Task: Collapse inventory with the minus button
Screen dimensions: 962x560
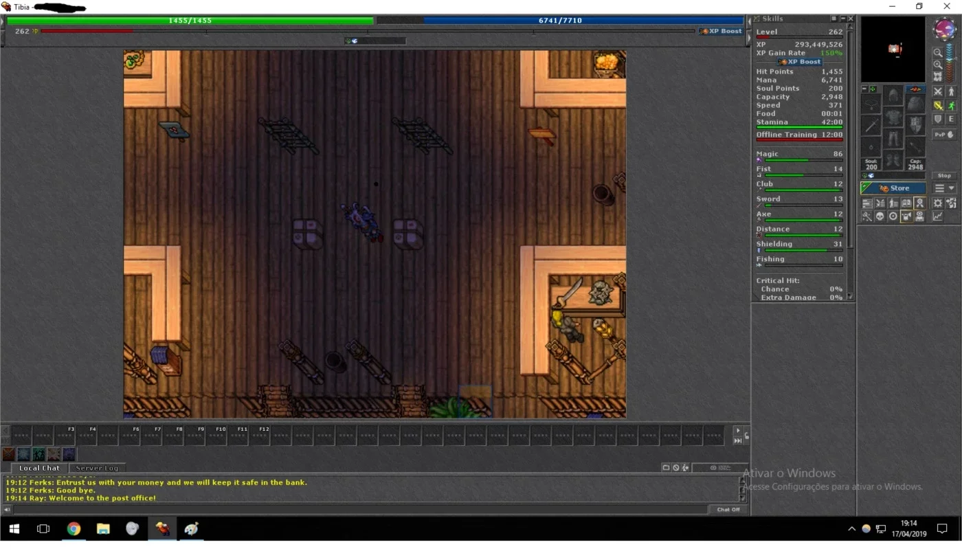Action: click(864, 89)
